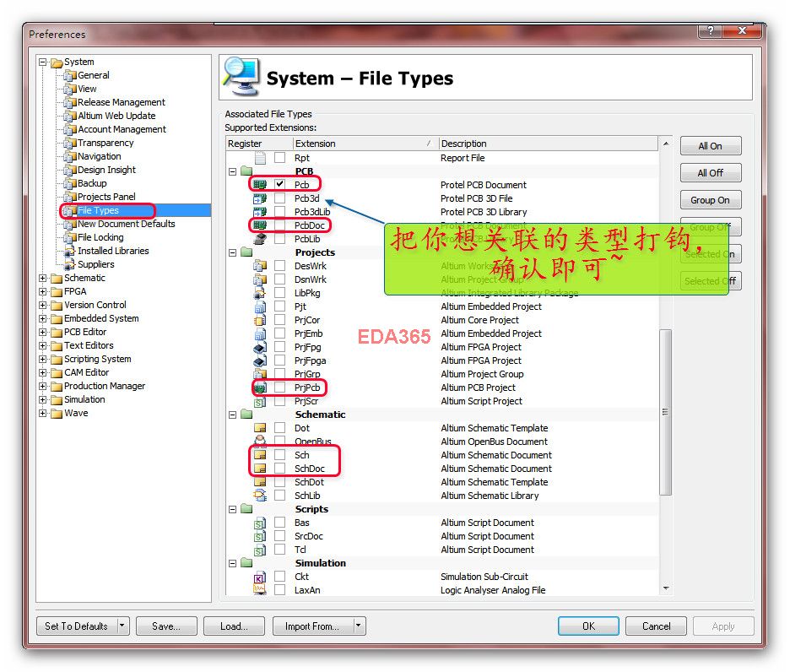Select General under System
790x672 pixels.
[x=93, y=75]
